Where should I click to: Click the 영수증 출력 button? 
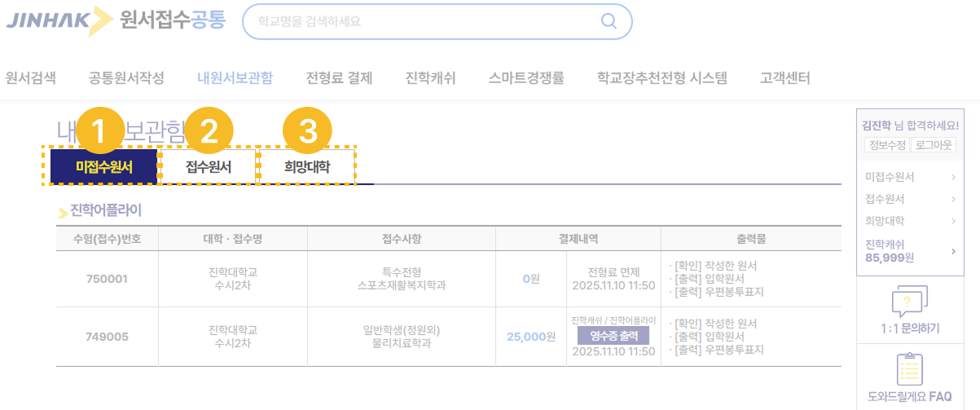pyautogui.click(x=613, y=335)
